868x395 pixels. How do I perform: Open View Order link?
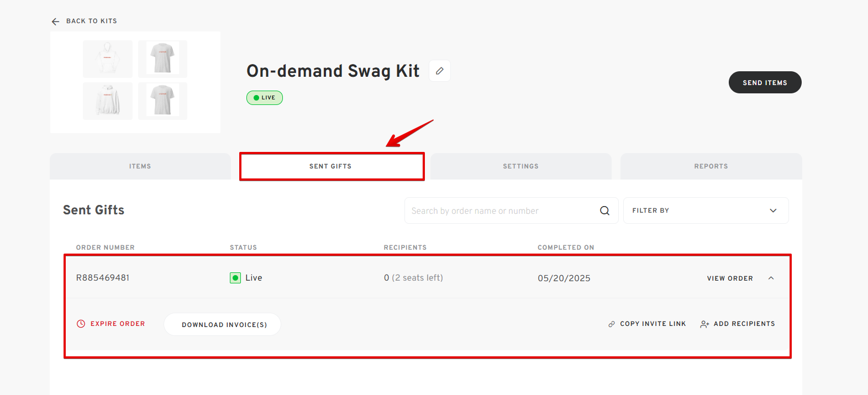point(730,278)
